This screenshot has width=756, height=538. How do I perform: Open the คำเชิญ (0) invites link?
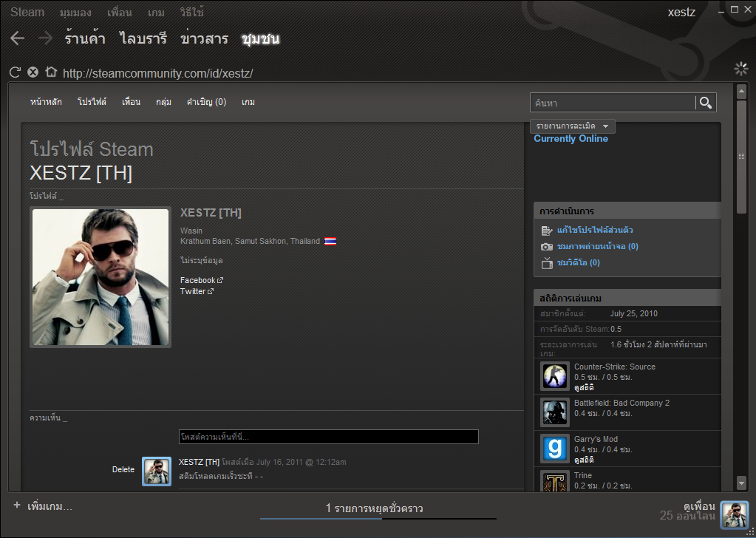coord(206,102)
